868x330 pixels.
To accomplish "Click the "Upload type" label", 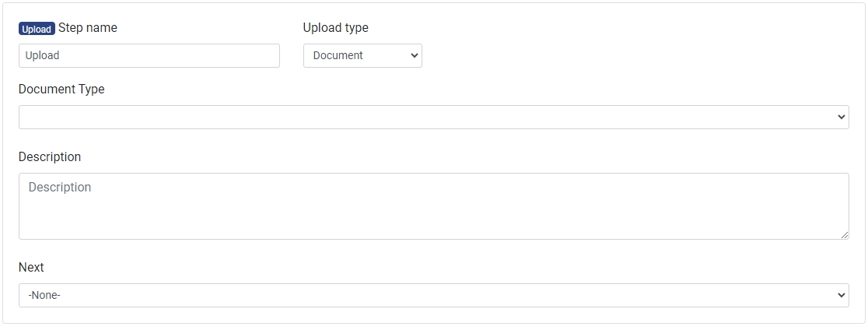I will (x=335, y=28).
